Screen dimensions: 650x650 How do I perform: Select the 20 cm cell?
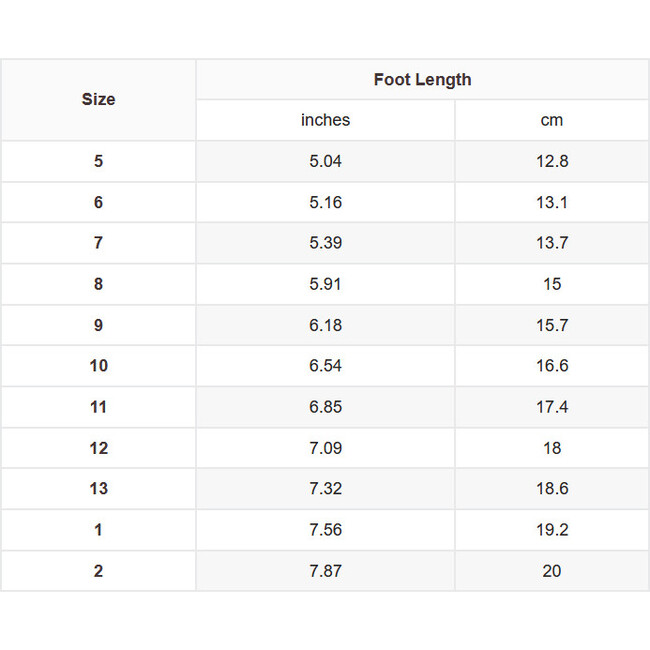[x=552, y=571]
